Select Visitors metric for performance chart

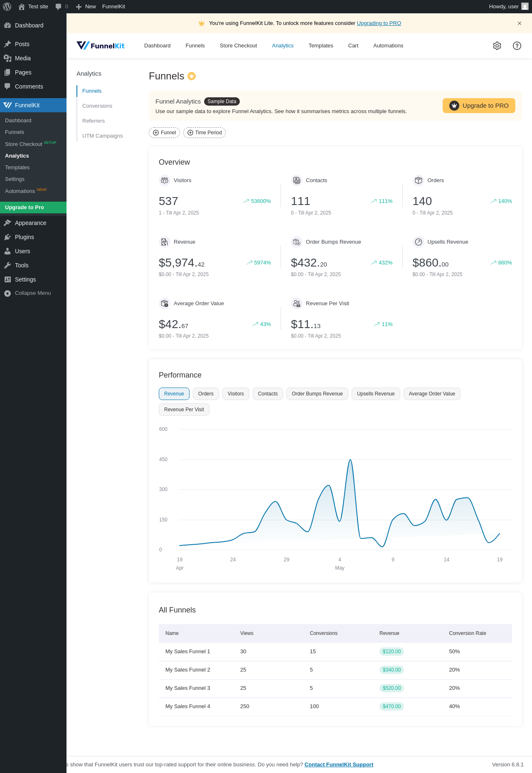(236, 394)
